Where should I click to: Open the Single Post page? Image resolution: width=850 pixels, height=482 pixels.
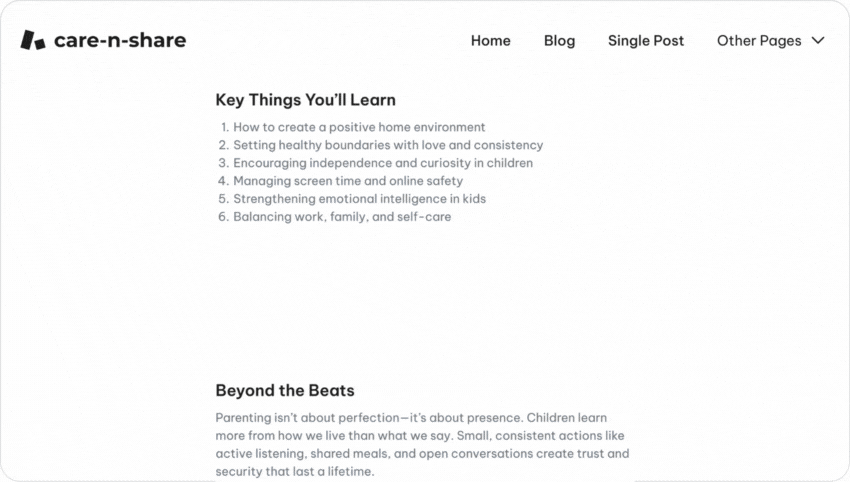click(646, 41)
